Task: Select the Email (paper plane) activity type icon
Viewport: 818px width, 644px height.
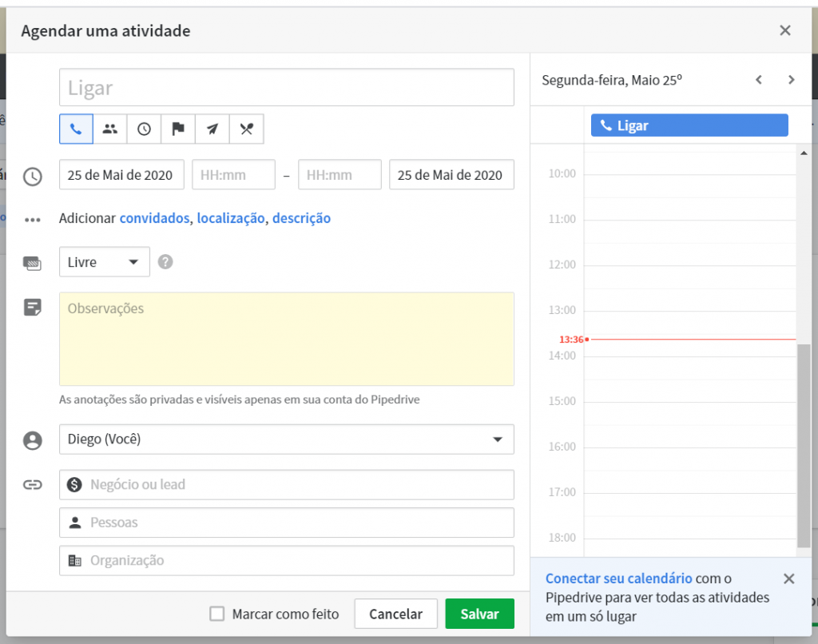Action: [x=212, y=129]
